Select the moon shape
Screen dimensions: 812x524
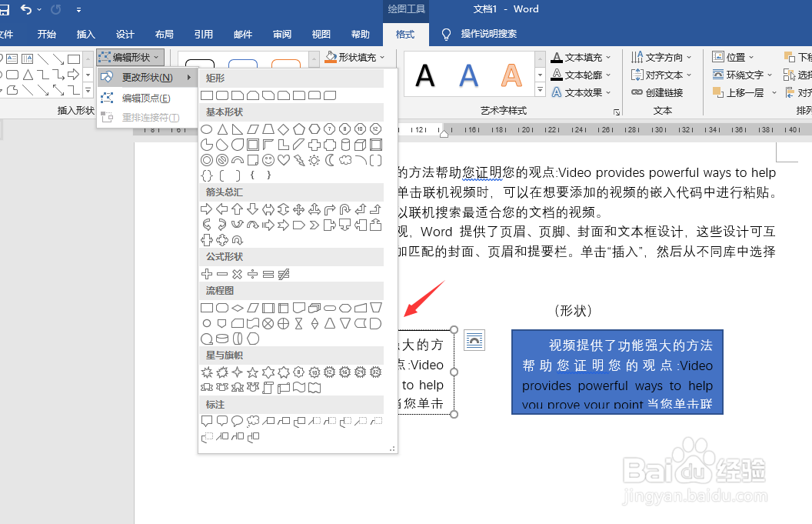[330, 160]
